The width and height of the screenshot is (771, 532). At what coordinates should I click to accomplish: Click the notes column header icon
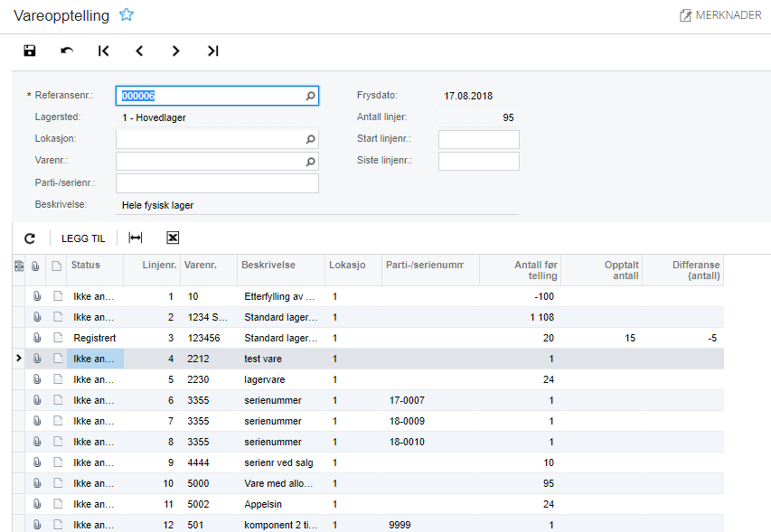coord(57,266)
